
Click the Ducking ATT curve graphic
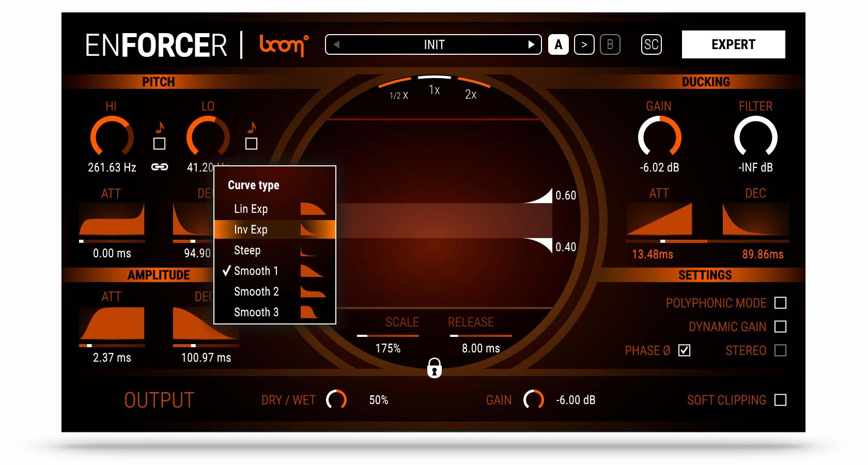pyautogui.click(x=659, y=219)
